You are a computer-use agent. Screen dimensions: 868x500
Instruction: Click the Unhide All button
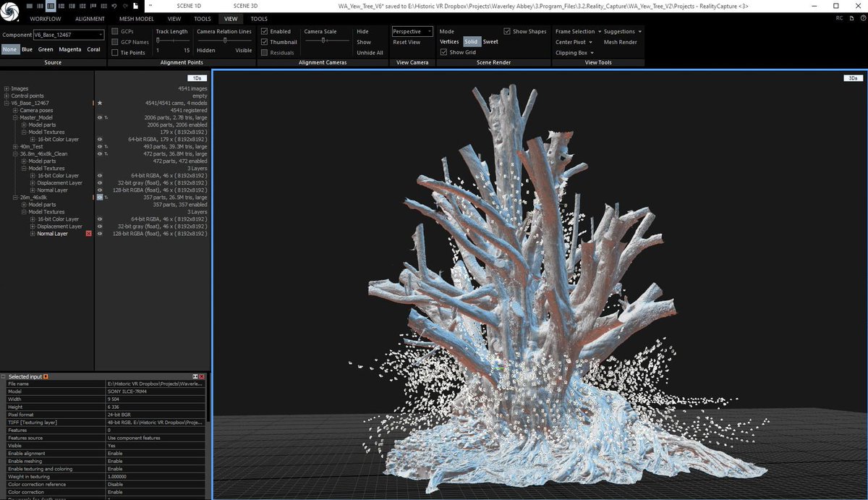click(370, 53)
